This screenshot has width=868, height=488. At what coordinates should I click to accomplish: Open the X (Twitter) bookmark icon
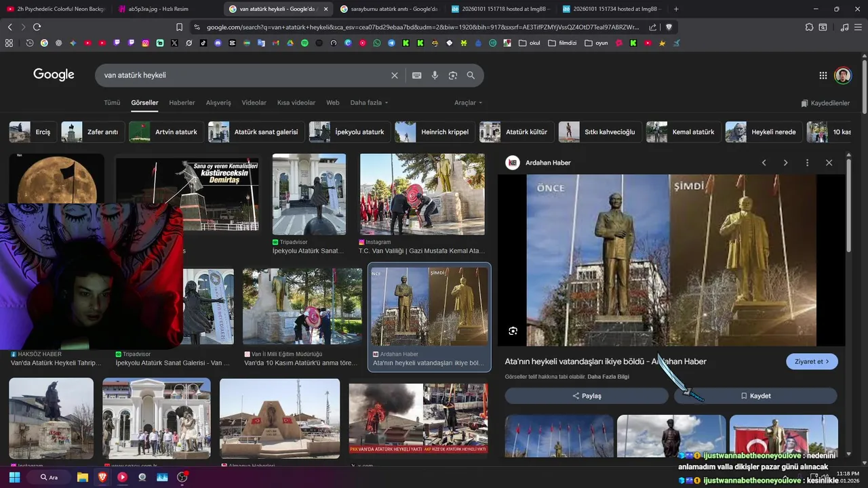[174, 43]
